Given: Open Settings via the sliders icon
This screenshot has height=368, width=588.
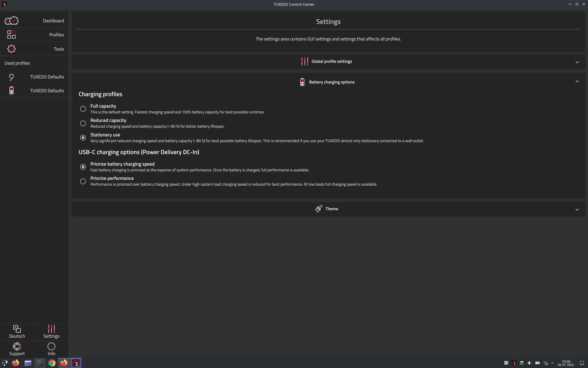Looking at the screenshot, I should (x=51, y=329).
